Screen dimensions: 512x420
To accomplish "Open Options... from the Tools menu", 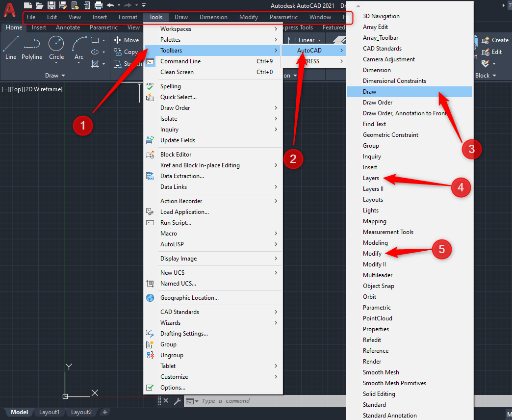I will click(213, 387).
